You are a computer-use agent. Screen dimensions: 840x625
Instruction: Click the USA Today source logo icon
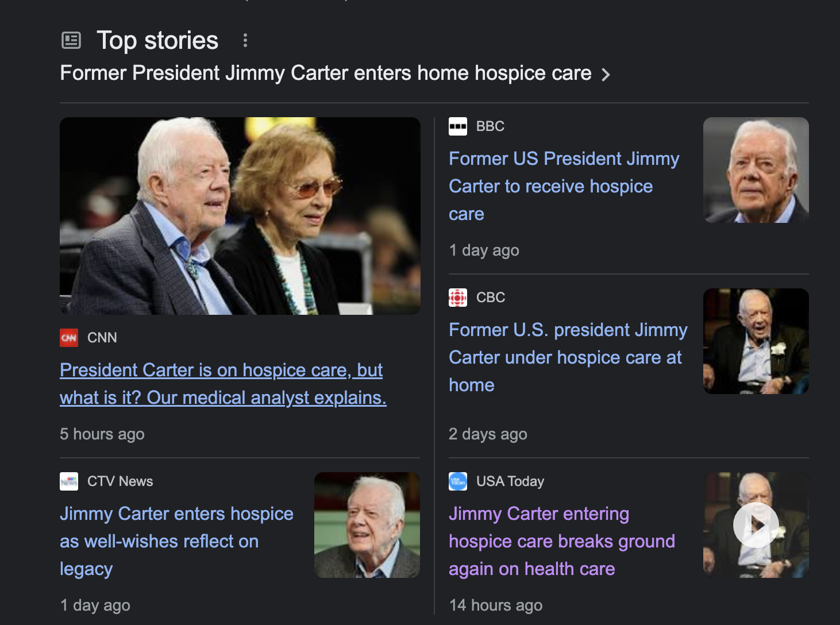click(458, 481)
